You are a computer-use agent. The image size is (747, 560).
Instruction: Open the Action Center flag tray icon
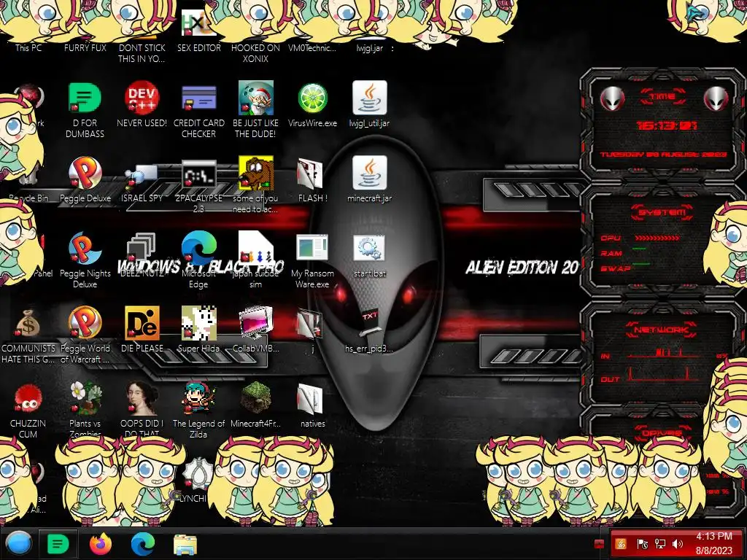point(642,544)
